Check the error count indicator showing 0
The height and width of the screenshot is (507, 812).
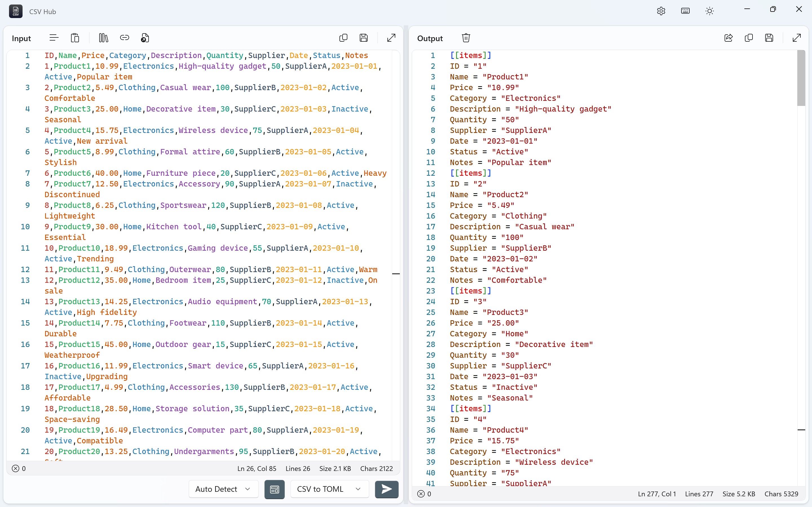point(19,468)
